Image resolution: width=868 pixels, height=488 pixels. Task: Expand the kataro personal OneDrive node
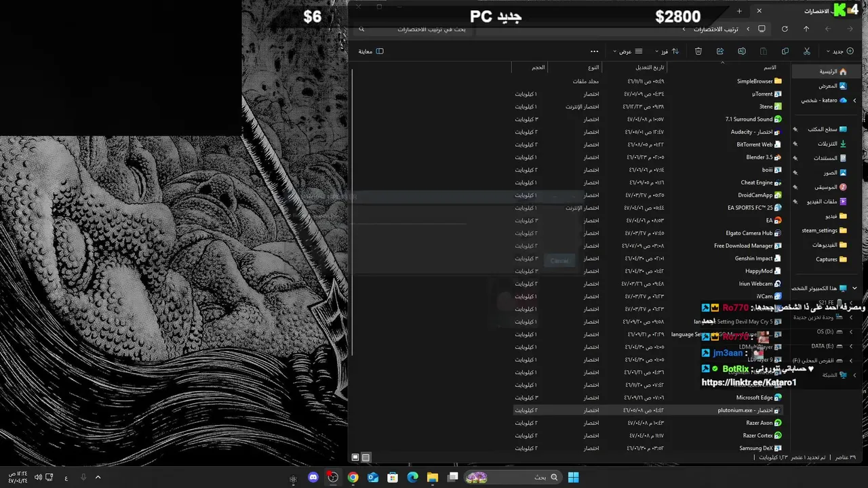tap(854, 100)
